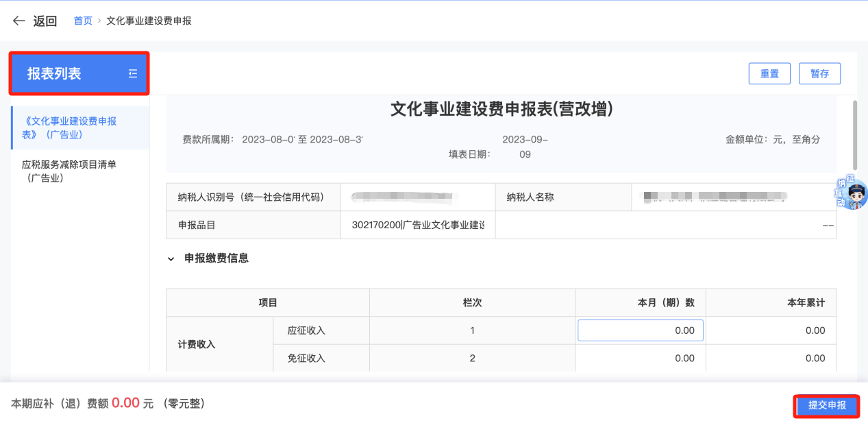This screenshot has width=868, height=425.
Task: Select 《文化事业建设费申报表》（广告业） in the report list
Action: [69, 127]
